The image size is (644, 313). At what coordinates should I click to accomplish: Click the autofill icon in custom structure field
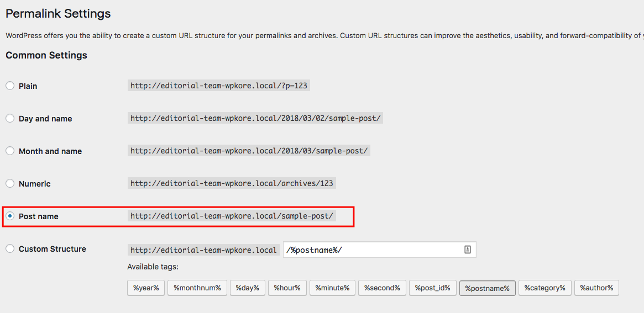point(468,250)
